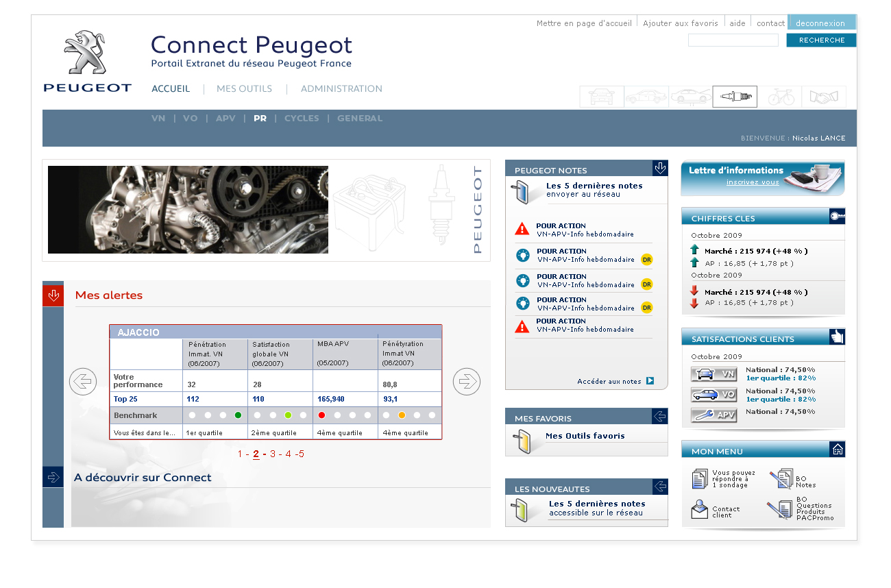Click the APV wrench satisfaction button

(x=713, y=415)
